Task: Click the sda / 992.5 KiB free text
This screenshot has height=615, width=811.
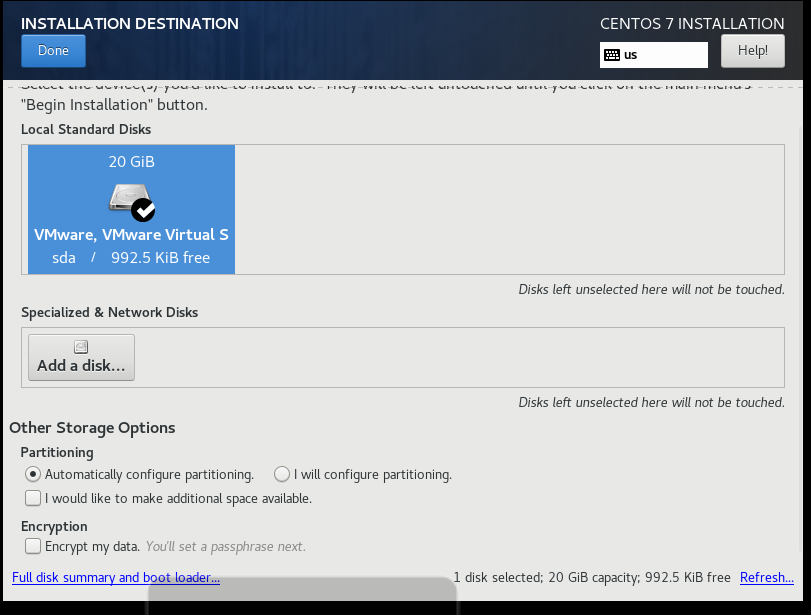Action: pos(131,258)
